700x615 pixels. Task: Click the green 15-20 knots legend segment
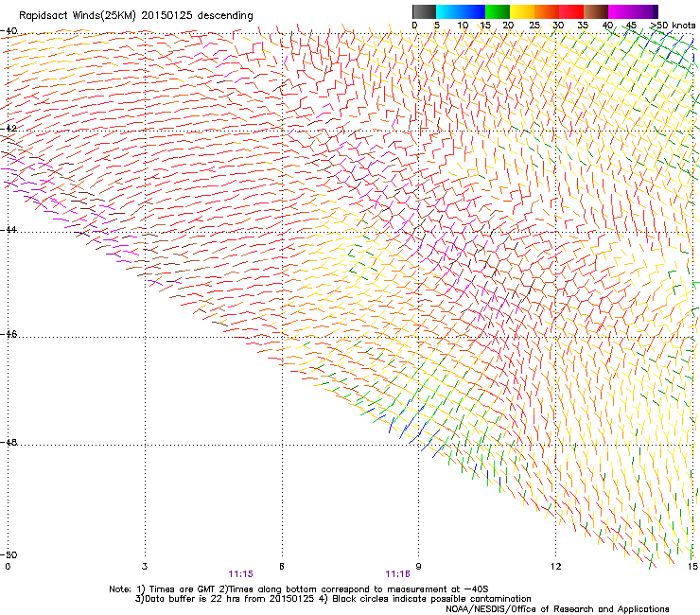pyautogui.click(x=498, y=11)
